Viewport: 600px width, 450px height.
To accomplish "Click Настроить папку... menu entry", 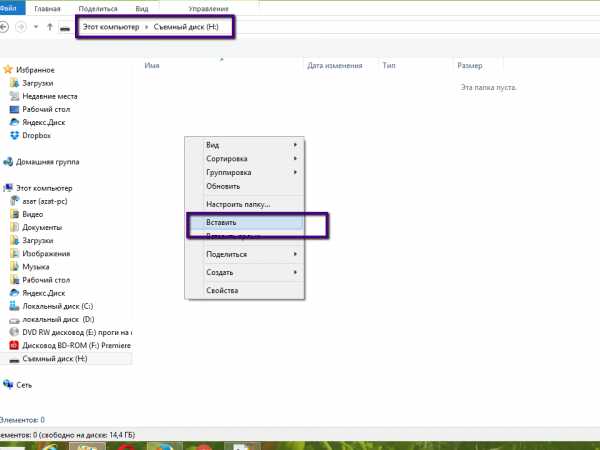I will 238,204.
